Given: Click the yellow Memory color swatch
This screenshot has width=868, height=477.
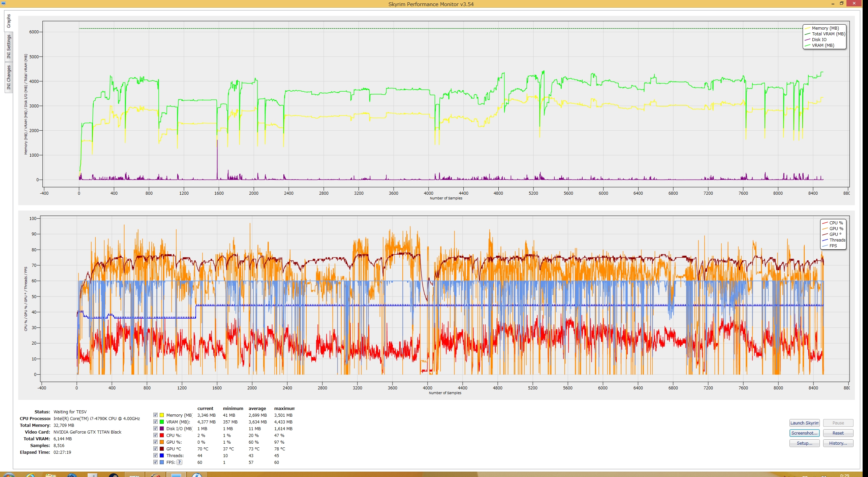Looking at the screenshot, I should click(162, 415).
